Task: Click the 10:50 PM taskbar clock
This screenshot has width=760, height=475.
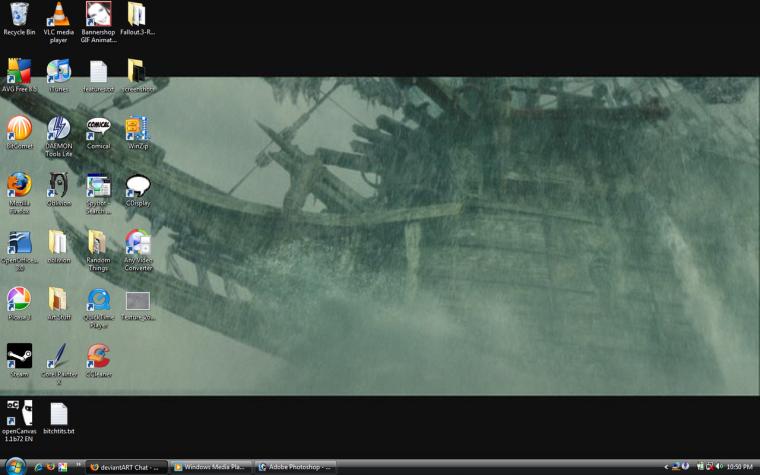Action: point(739,467)
